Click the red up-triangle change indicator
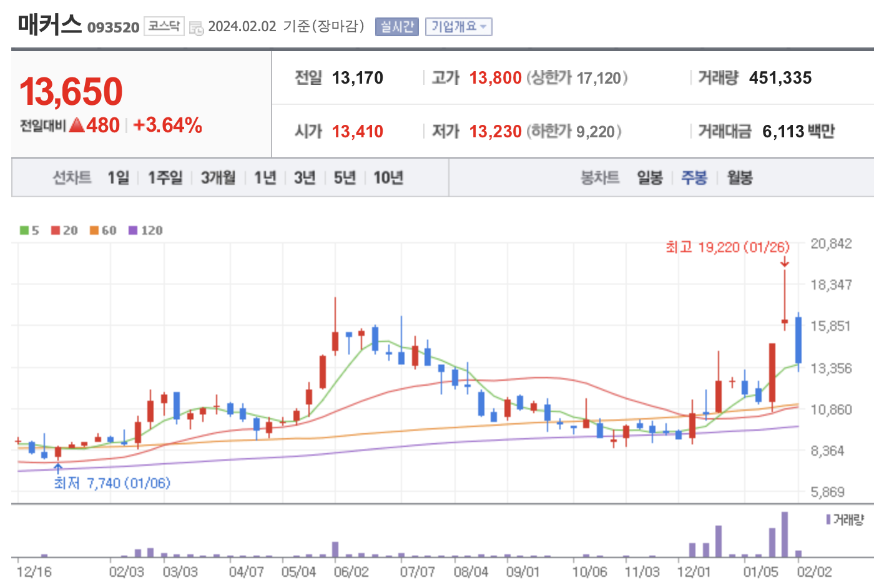Image resolution: width=874 pixels, height=588 pixels. click(77, 125)
